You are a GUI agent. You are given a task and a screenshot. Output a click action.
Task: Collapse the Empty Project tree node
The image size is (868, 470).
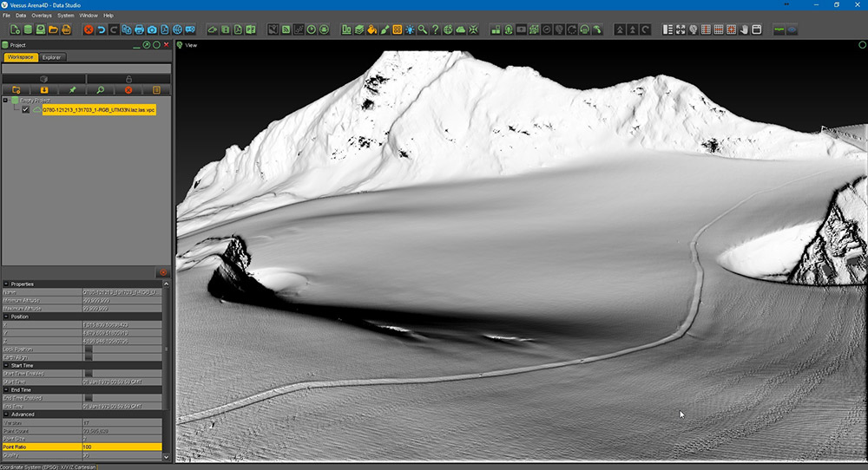5,100
